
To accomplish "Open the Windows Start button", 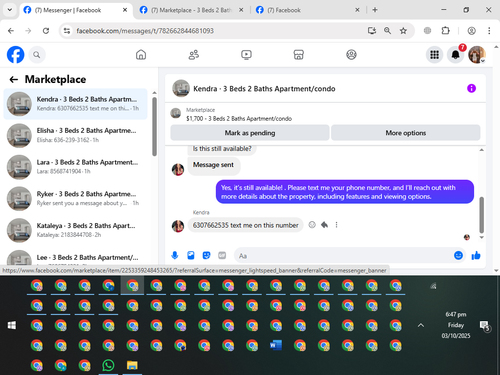I will click(x=12, y=325).
